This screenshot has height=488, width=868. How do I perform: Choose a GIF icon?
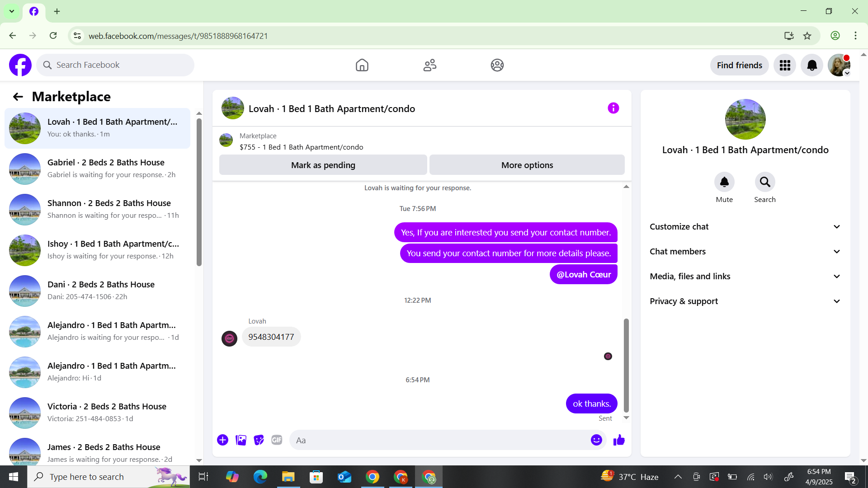[x=277, y=440]
